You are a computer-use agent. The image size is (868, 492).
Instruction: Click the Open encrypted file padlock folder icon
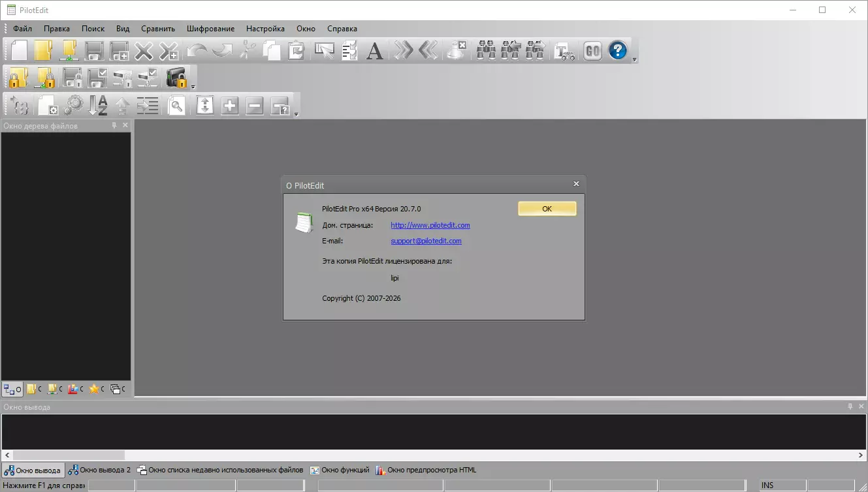click(x=18, y=78)
